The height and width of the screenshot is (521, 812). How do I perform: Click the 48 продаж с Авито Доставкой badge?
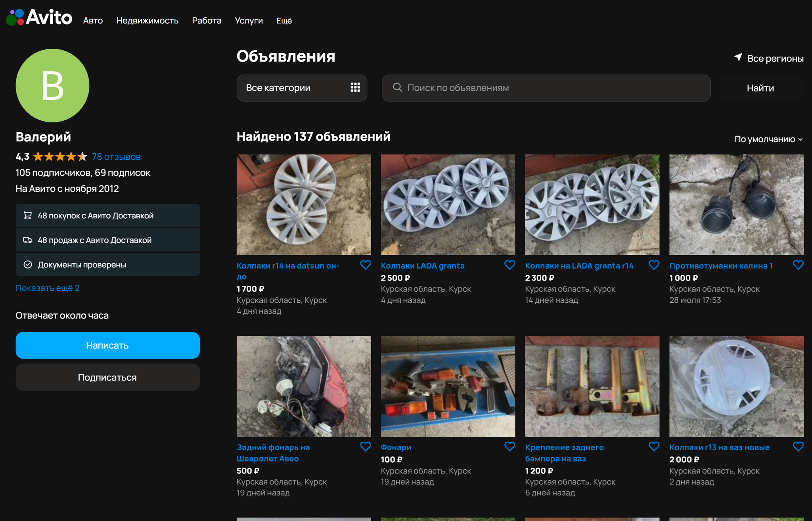[x=107, y=240]
